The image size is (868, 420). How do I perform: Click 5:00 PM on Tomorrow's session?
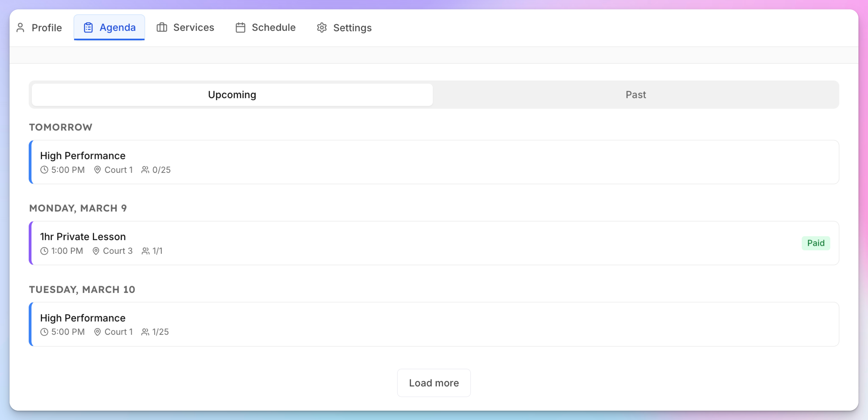coord(68,170)
